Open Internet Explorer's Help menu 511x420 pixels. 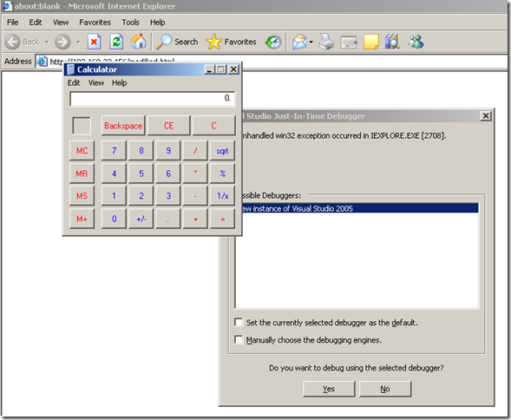(x=157, y=23)
